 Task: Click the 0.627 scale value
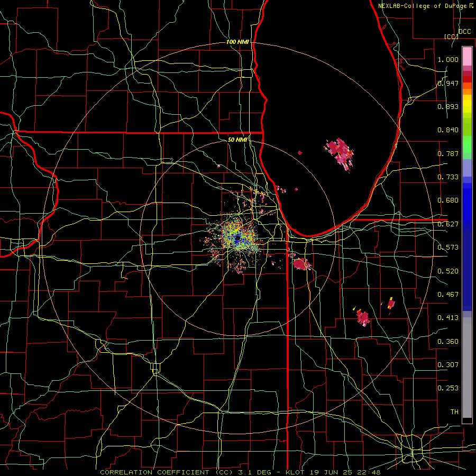(x=448, y=224)
